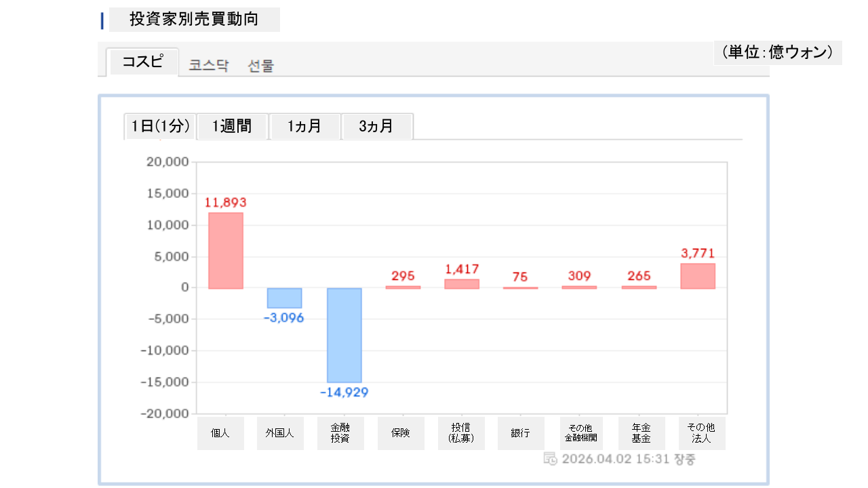The height and width of the screenshot is (488, 868).
Task: Click the 年金基金 category label
Action: [x=641, y=433]
